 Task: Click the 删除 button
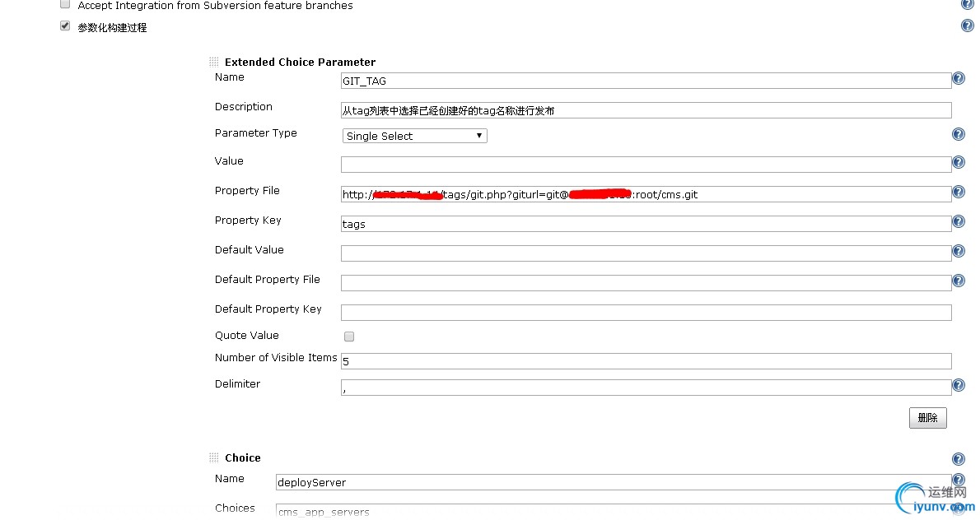927,418
